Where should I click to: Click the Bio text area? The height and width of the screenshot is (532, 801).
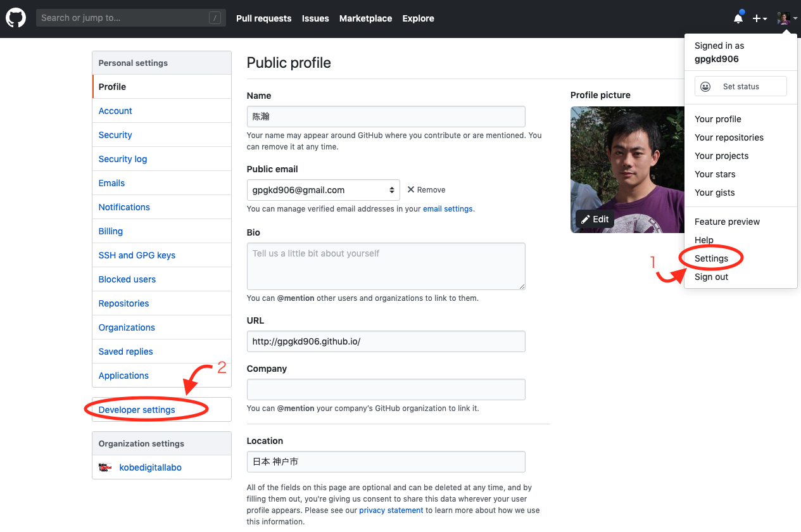click(x=386, y=266)
